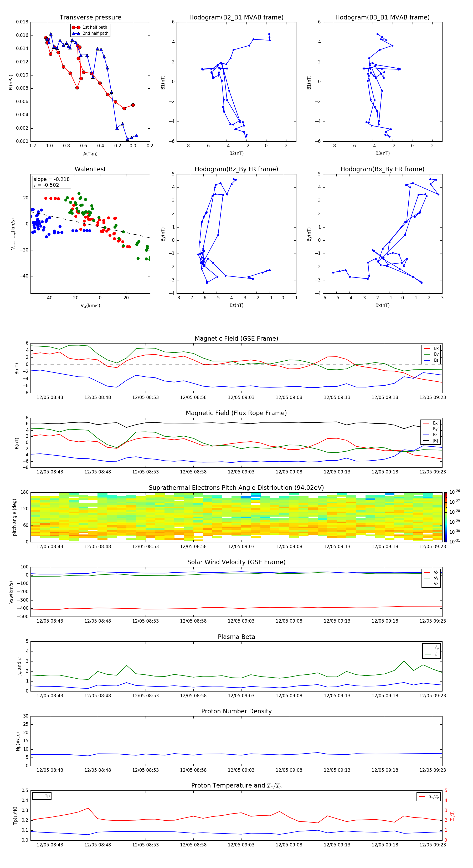The image size is (473, 868).
Task: Click the 'Hodogram(B2_B1 MVAB frame)' title
Action: [x=236, y=17]
